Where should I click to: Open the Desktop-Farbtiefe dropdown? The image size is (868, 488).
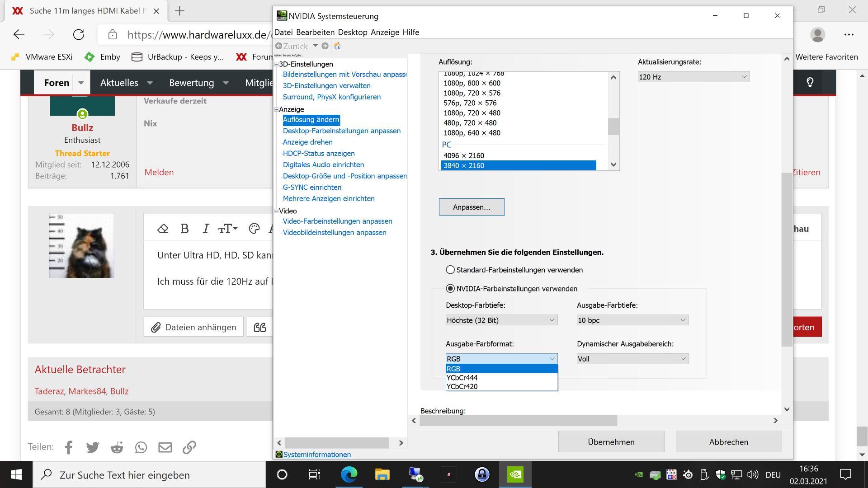501,320
